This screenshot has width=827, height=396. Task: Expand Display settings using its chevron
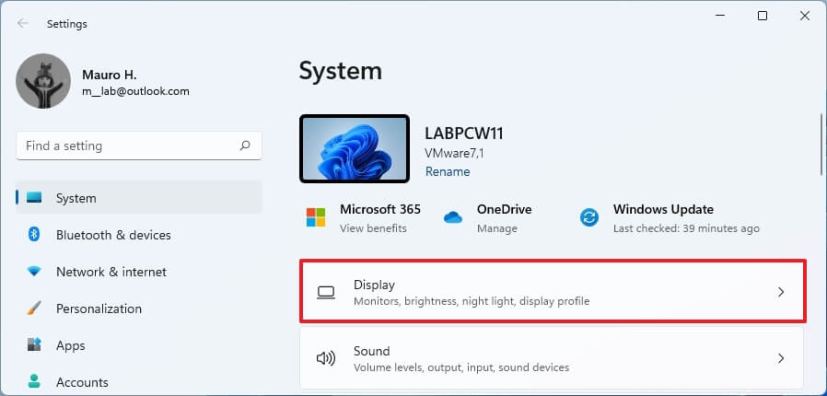(781, 292)
